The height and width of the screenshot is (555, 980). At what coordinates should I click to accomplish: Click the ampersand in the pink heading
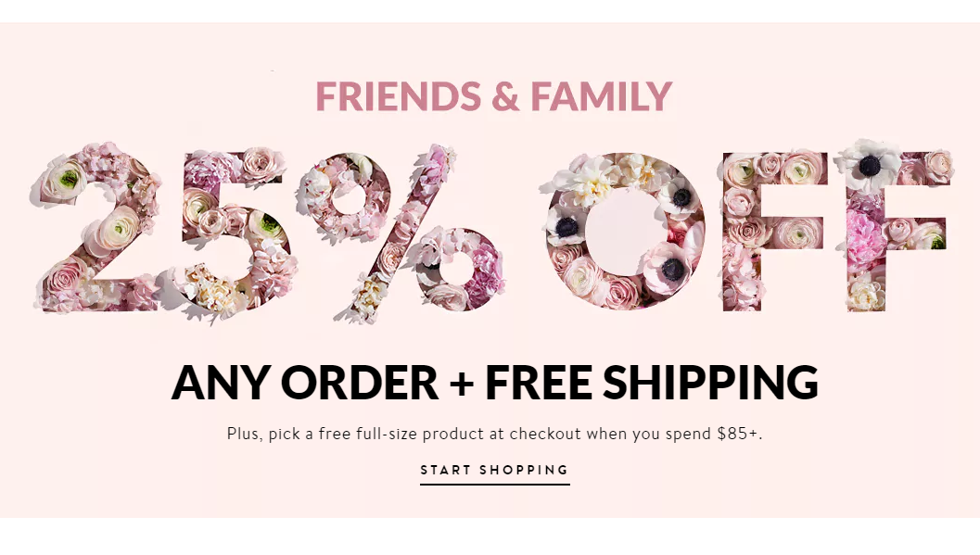tap(506, 96)
